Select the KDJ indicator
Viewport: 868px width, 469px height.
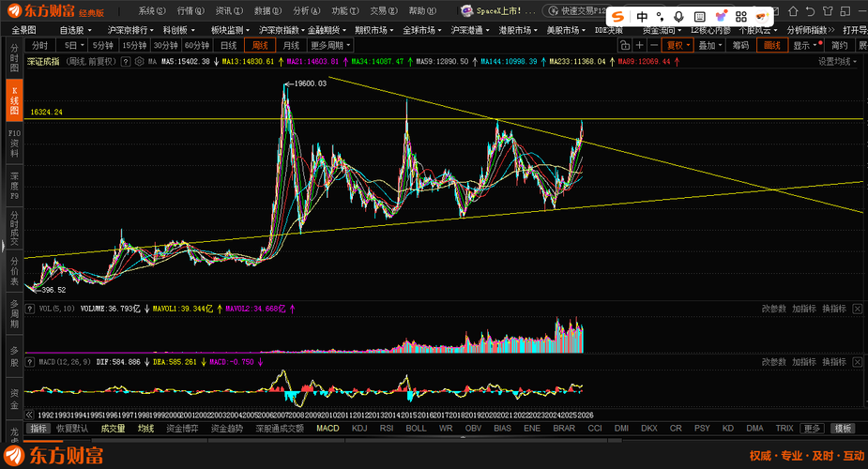(359, 429)
